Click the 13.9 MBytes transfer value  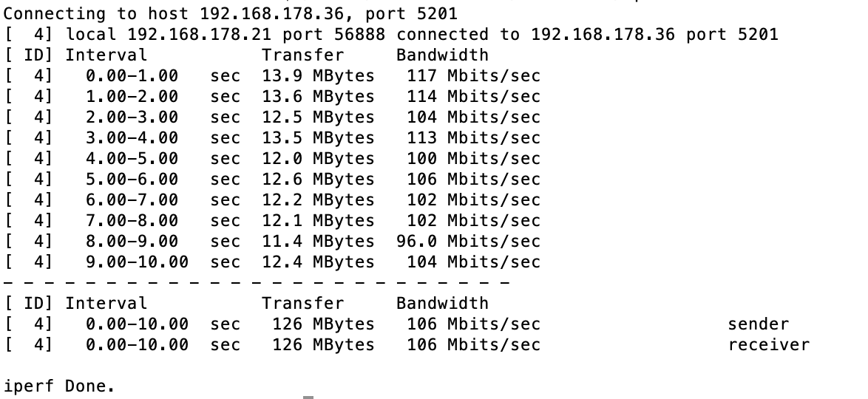318,75
